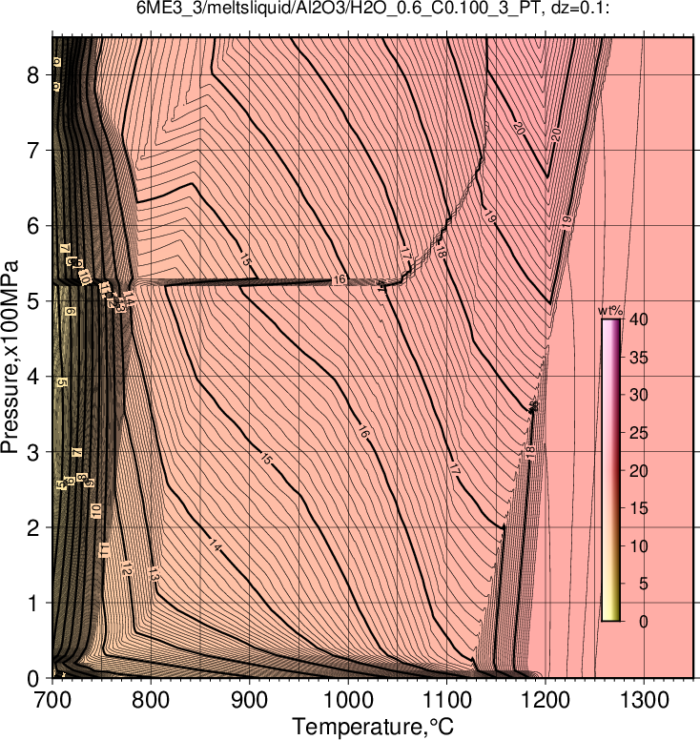Click the colorbar tick label 40

[x=638, y=319]
